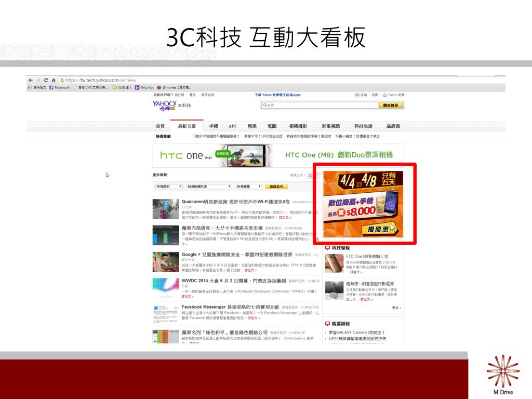Screen dimensions: 532x399
Task: Click the yellow filter button
Action: pyautogui.click(x=276, y=187)
